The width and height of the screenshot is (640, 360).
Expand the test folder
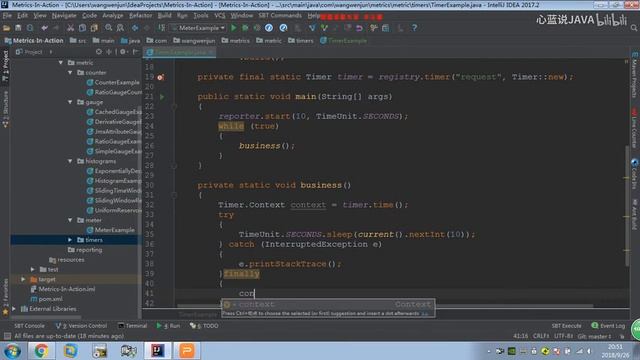click(33, 269)
